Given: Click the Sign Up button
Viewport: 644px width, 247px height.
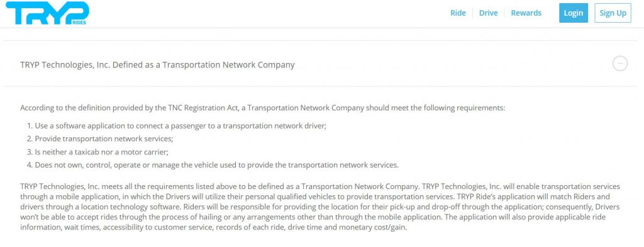Looking at the screenshot, I should [x=613, y=13].
